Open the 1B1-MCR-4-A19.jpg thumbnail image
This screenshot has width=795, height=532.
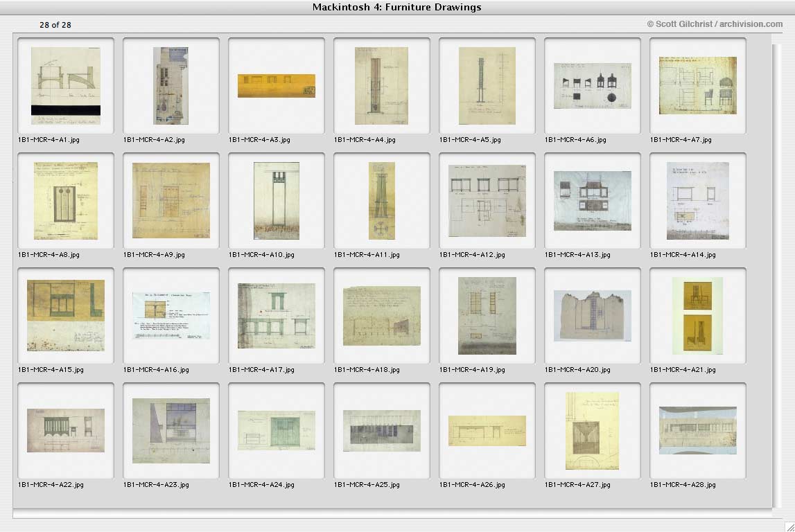click(487, 316)
